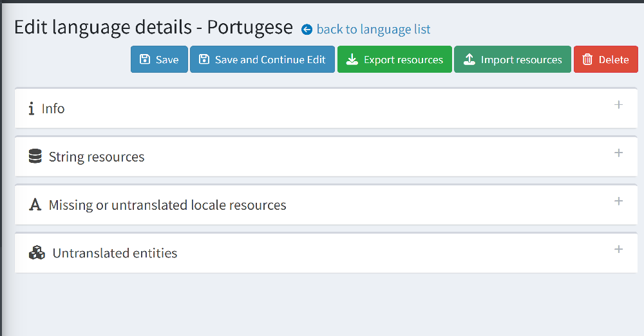Click the upload icon on Import resources
Image resolution: width=644 pixels, height=336 pixels.
(469, 60)
